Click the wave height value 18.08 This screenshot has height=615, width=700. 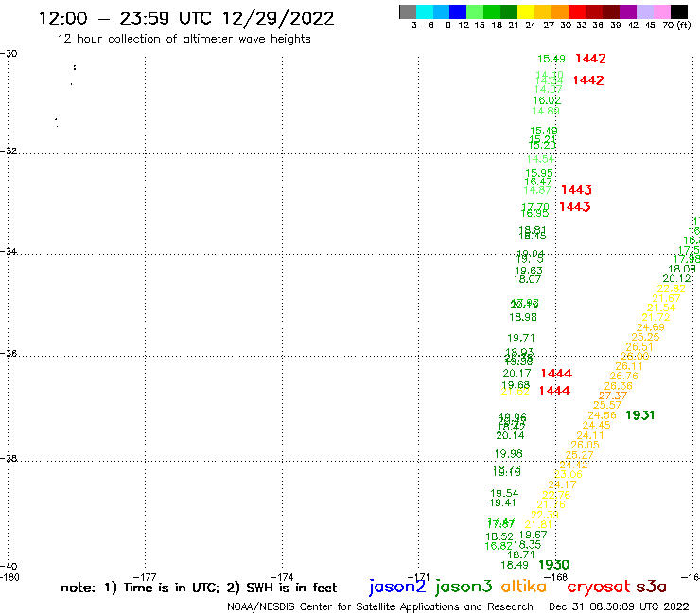click(x=682, y=269)
